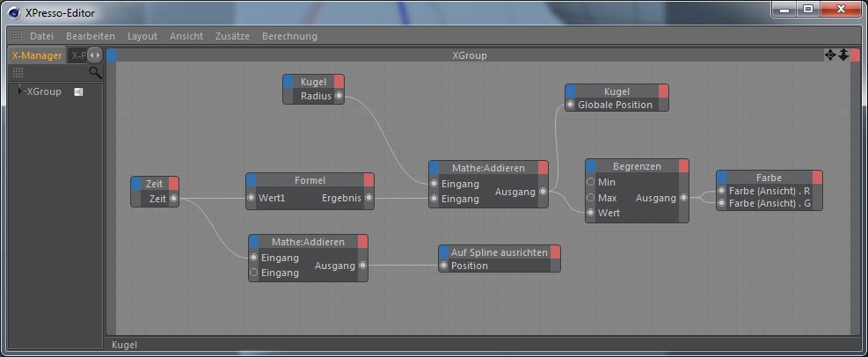Open the red outputs menu on Zeit node

173,183
